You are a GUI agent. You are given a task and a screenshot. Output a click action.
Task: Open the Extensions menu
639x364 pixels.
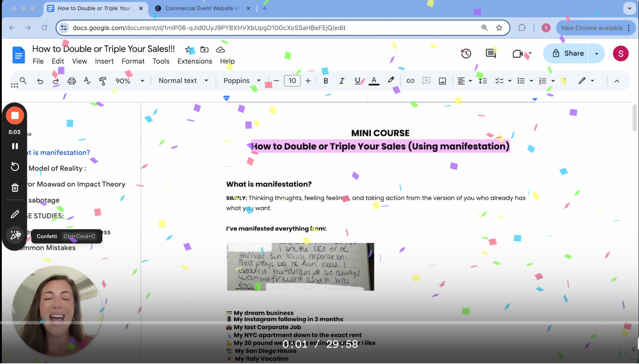[x=195, y=61]
